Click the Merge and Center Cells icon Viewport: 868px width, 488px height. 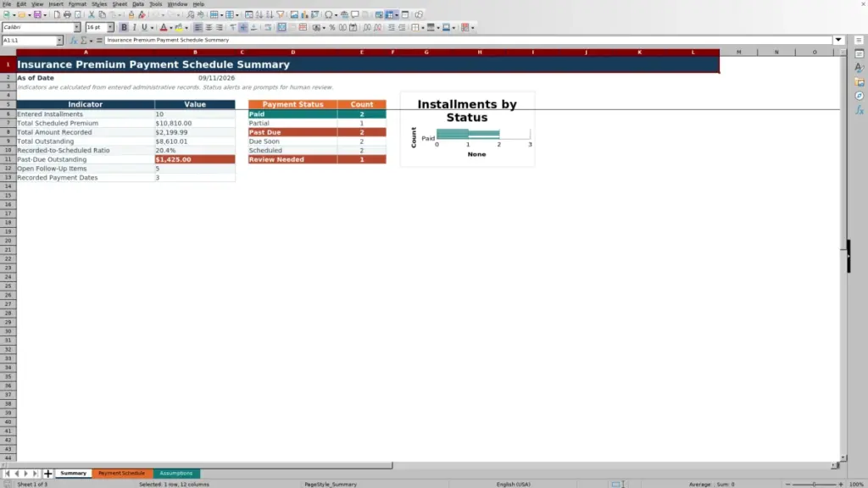(281, 27)
